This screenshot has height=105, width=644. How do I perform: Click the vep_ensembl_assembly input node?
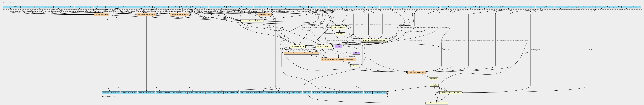[x=357, y=7]
